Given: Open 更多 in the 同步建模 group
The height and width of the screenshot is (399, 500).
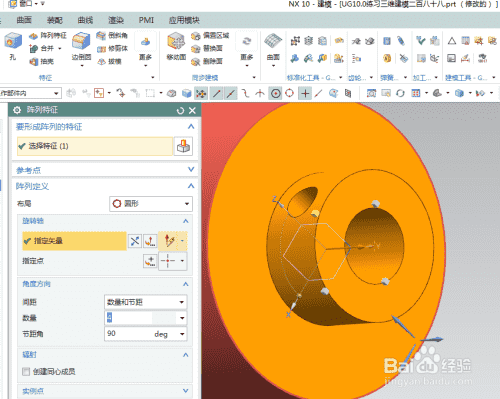Looking at the screenshot, I should (x=247, y=49).
